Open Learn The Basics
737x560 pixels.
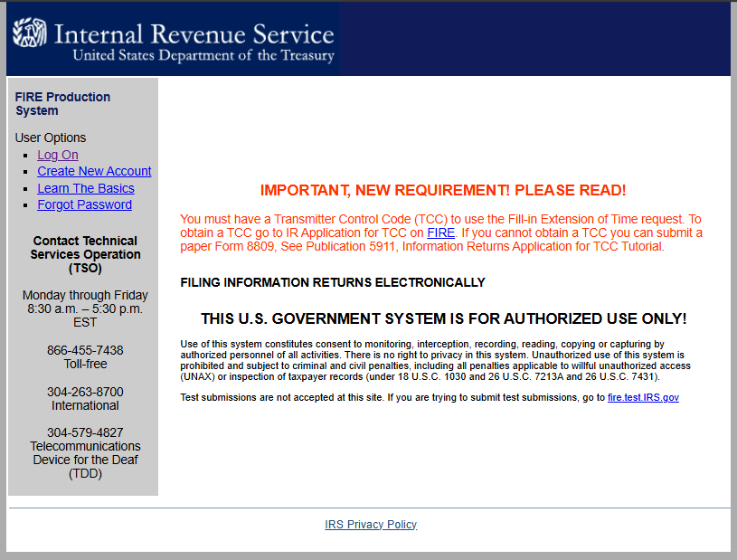[85, 188]
